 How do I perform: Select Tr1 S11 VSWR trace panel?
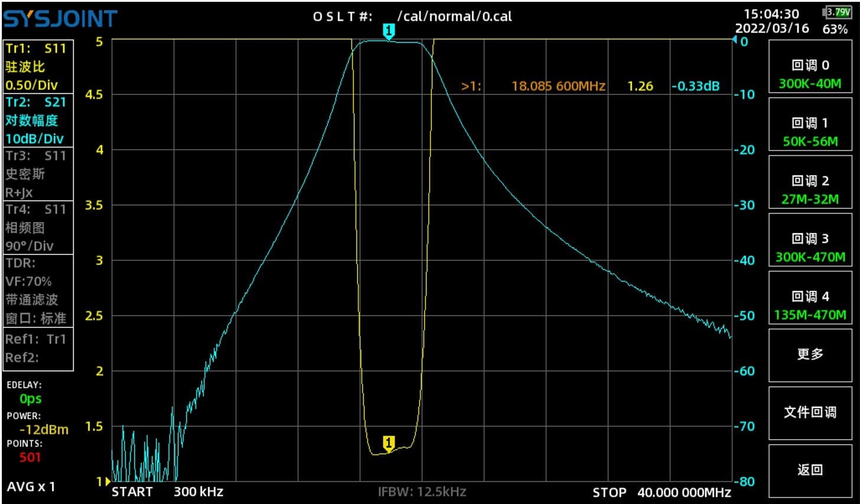click(x=38, y=67)
